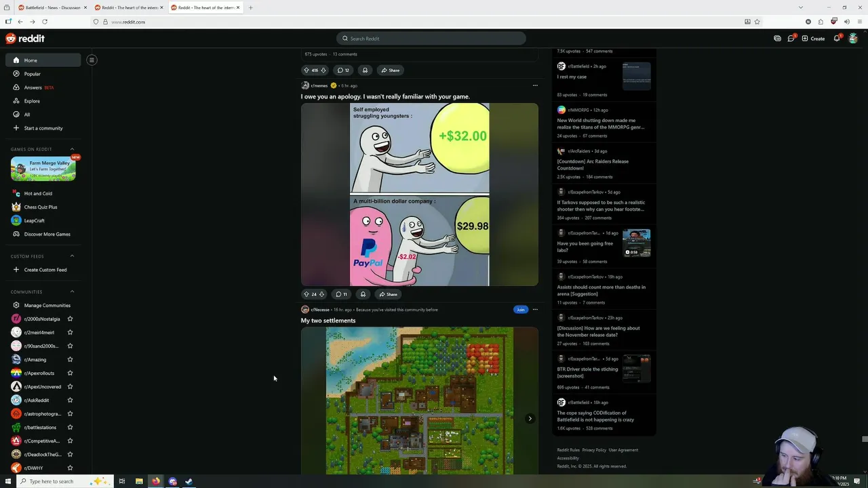Downvote the memes PayPal post
This screenshot has width=868, height=488.
(x=321, y=294)
